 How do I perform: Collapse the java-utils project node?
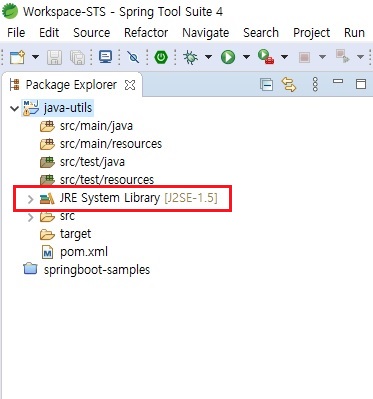point(14,108)
